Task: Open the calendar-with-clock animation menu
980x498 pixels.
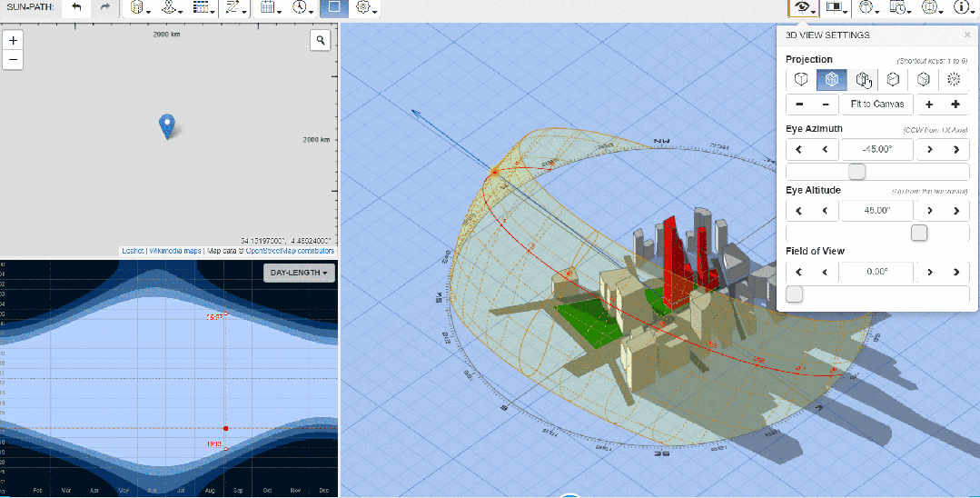Action: click(900, 7)
